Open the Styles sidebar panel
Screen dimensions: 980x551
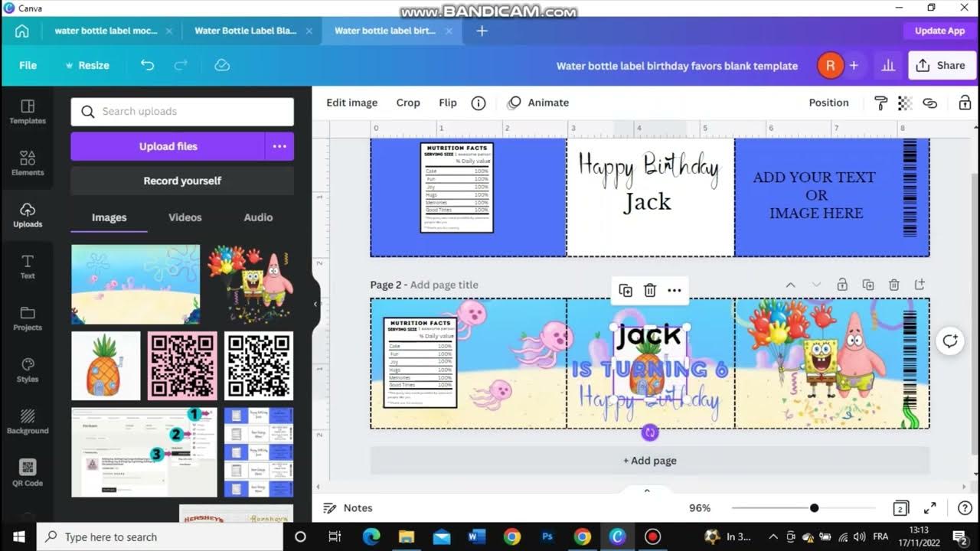click(x=28, y=370)
